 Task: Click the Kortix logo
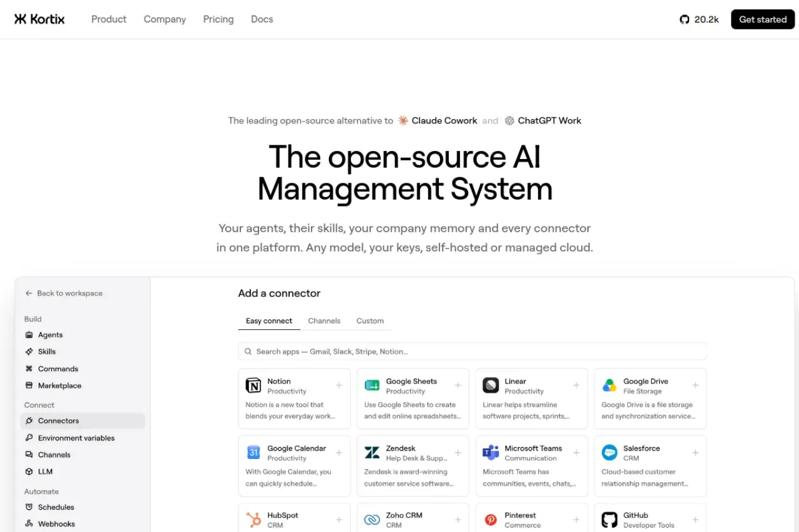click(x=39, y=19)
